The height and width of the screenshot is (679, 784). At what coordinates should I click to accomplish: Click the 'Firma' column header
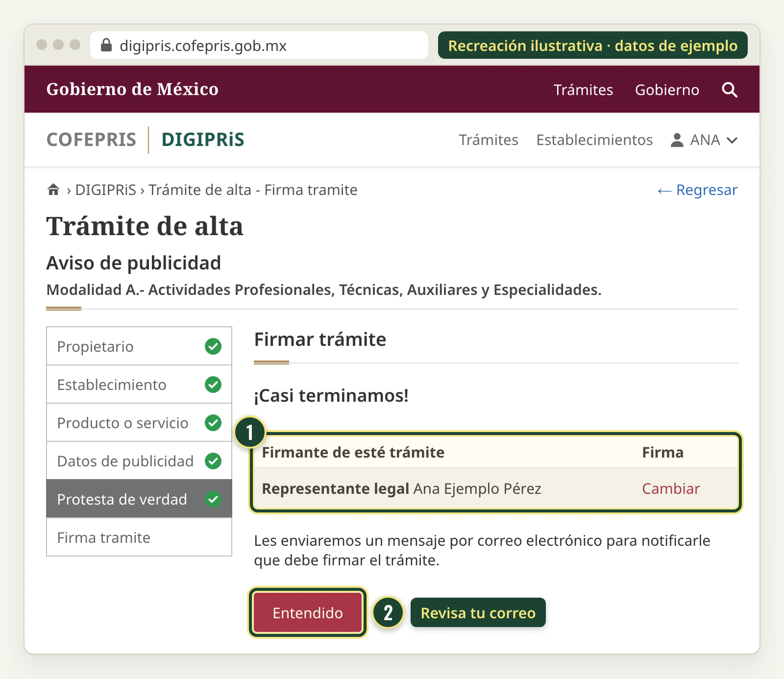point(662,452)
